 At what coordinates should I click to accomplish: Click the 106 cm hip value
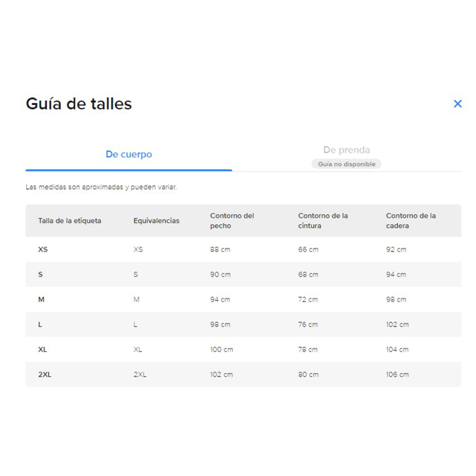click(397, 375)
